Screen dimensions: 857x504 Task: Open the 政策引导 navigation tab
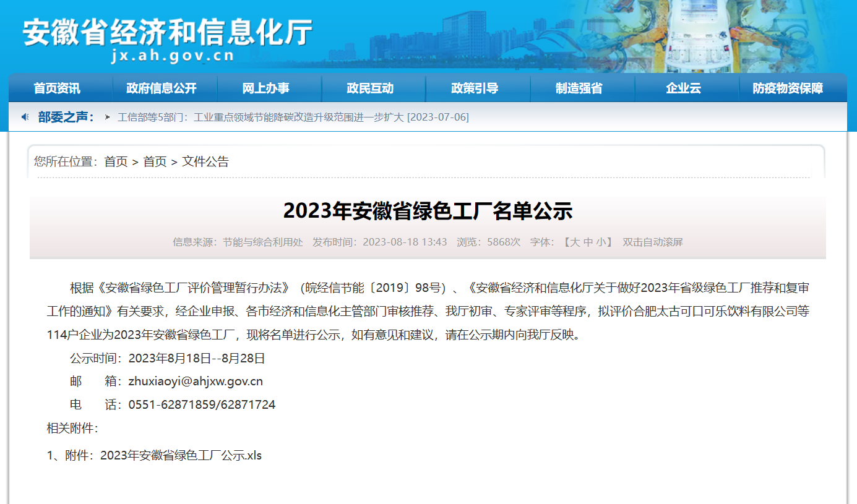(475, 88)
